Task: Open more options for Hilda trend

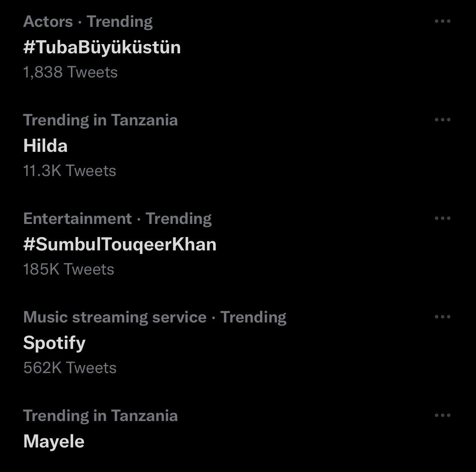Action: pyautogui.click(x=442, y=120)
